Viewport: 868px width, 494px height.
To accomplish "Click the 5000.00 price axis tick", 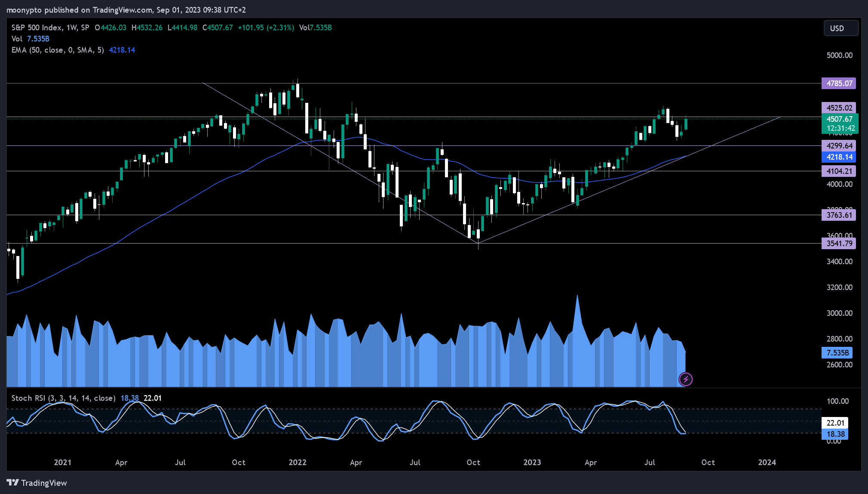I will [839, 55].
